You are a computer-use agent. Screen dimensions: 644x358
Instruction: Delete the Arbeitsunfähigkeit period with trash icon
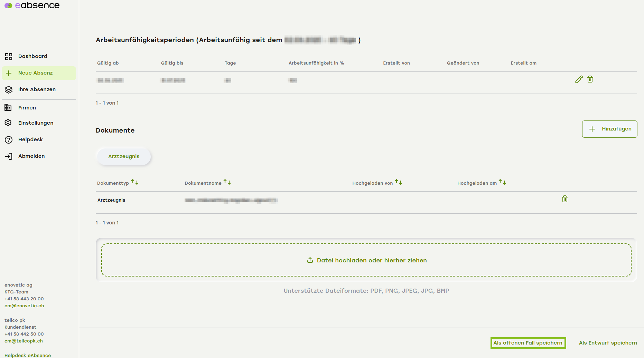tap(590, 79)
